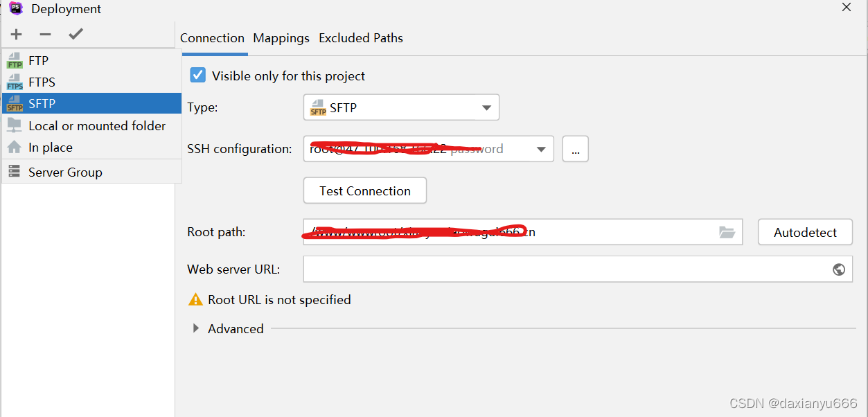
Task: Click the Test Connection button
Action: click(x=364, y=190)
